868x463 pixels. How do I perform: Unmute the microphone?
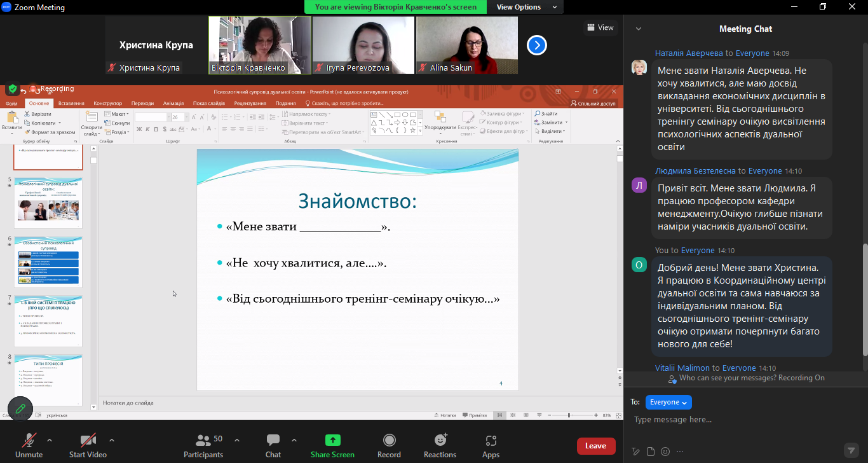[x=29, y=440]
